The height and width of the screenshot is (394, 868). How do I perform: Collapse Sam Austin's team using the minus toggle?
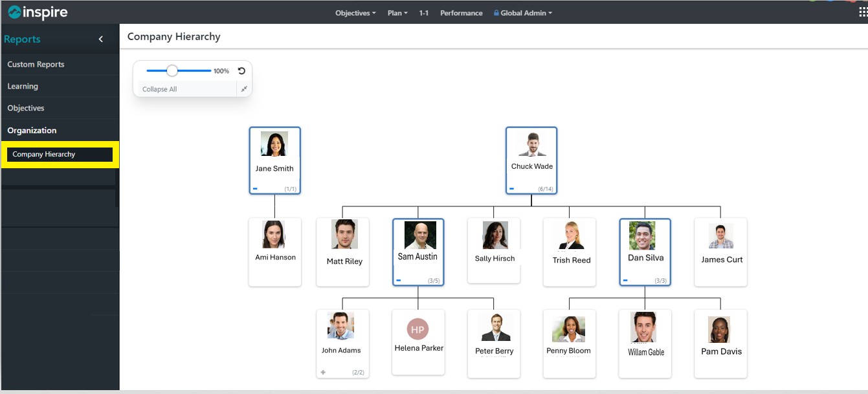(x=397, y=280)
